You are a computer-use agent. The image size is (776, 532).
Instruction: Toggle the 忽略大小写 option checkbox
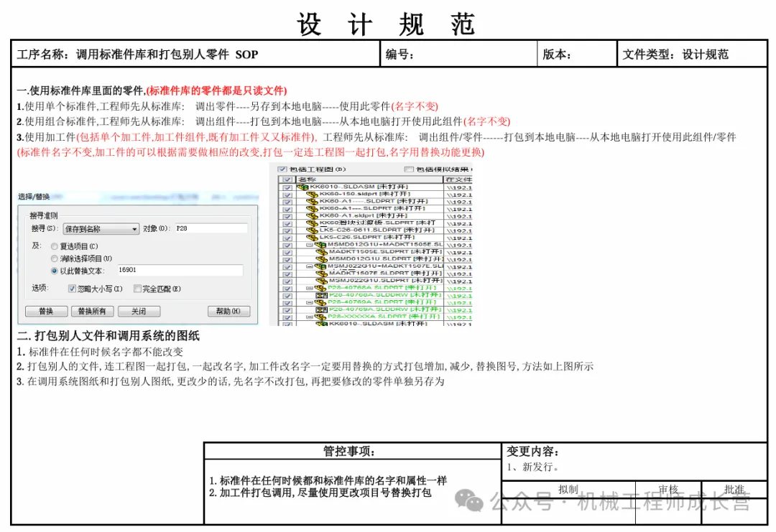73,289
